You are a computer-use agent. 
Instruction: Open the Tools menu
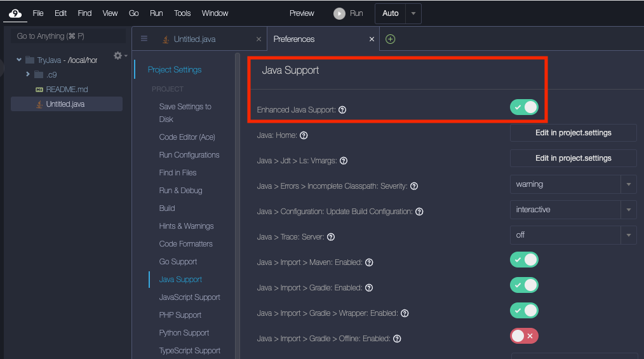182,13
